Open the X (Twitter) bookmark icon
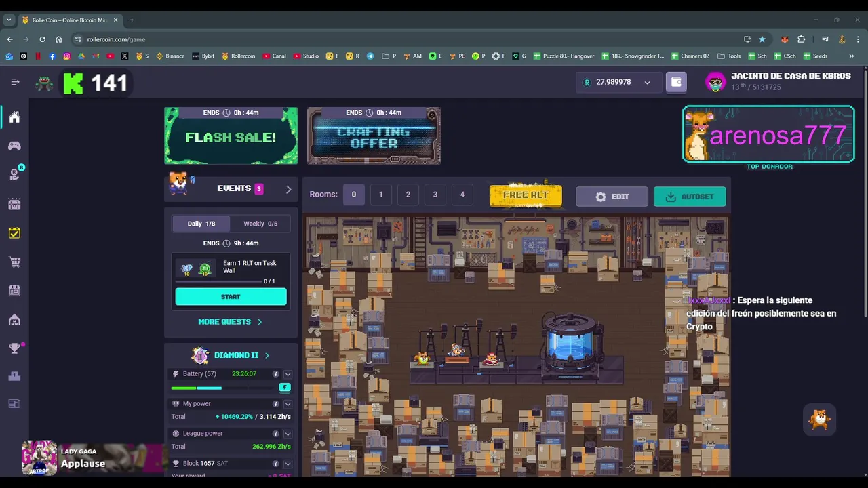This screenshot has width=868, height=488. [x=124, y=56]
